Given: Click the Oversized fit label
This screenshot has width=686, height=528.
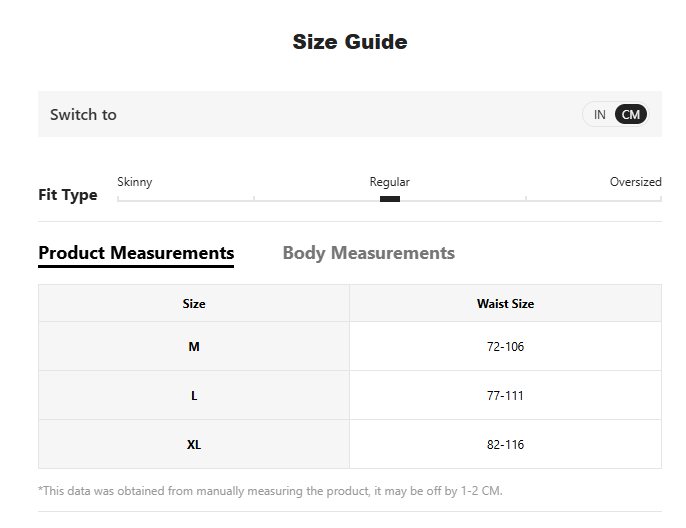Looking at the screenshot, I should tap(635, 182).
